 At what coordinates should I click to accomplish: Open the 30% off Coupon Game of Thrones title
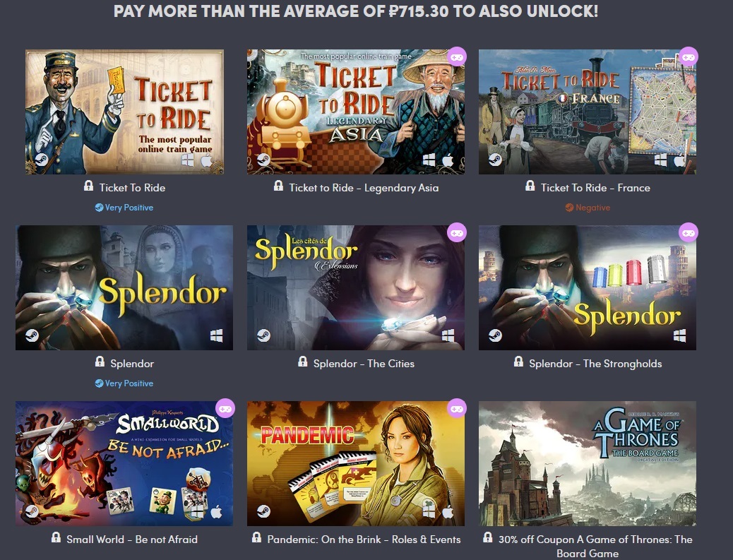click(x=595, y=546)
